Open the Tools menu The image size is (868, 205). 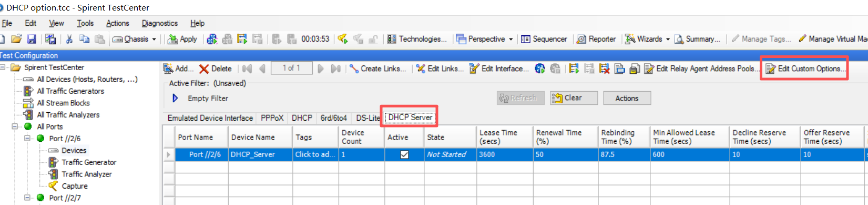tap(85, 23)
